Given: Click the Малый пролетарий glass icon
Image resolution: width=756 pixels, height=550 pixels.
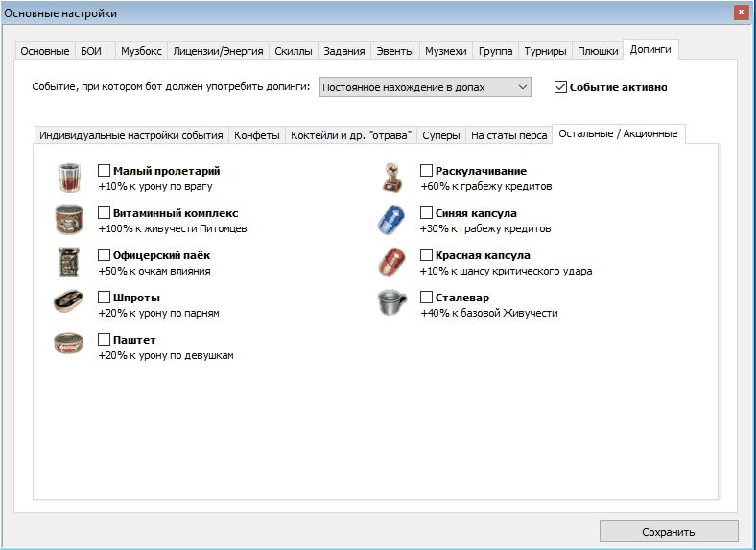Looking at the screenshot, I should [69, 178].
